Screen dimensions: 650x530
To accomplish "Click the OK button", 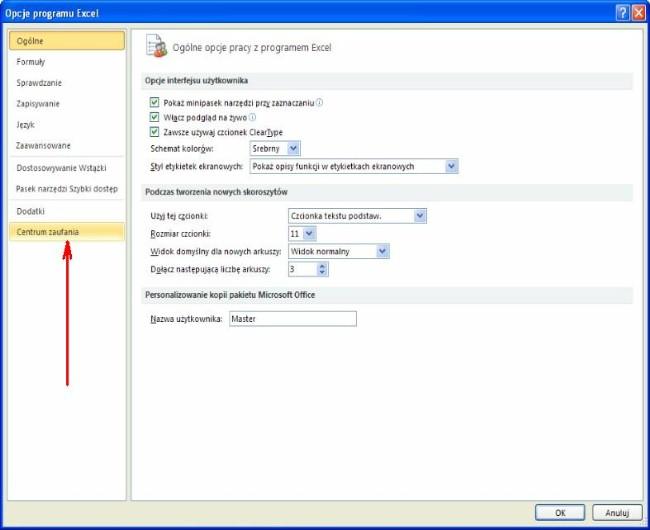I will pyautogui.click(x=560, y=513).
